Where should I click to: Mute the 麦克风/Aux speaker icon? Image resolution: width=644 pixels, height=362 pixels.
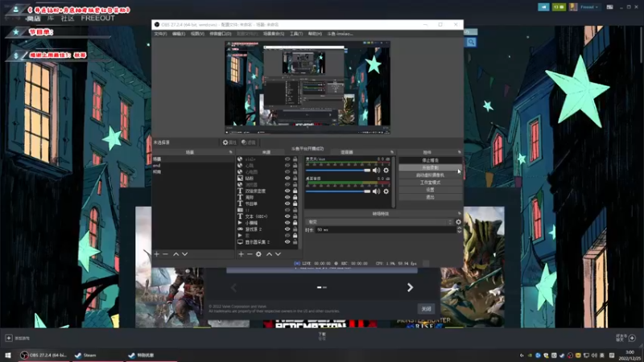click(x=376, y=170)
